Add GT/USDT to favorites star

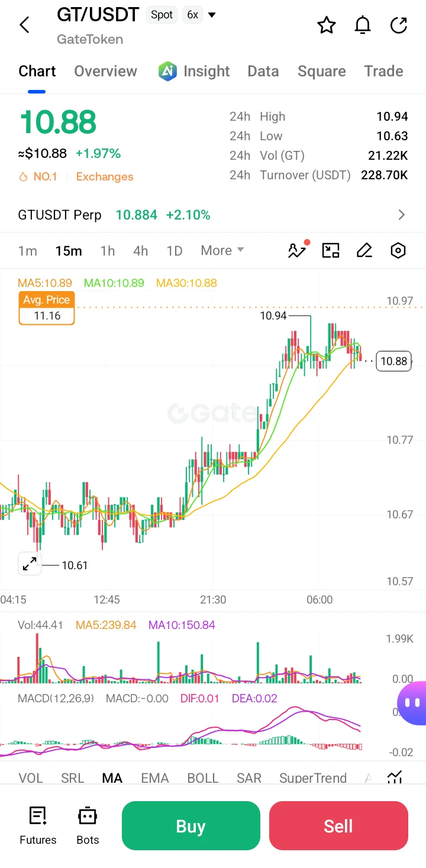tap(326, 25)
